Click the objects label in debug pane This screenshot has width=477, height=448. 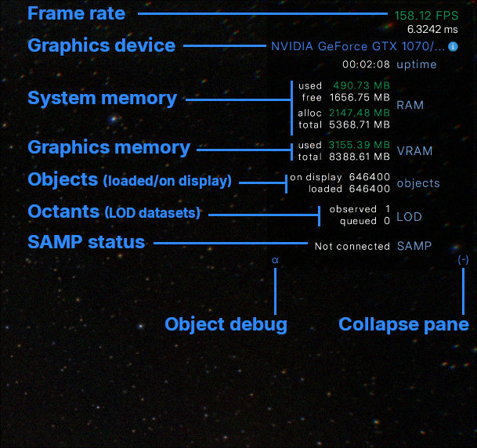coord(418,183)
